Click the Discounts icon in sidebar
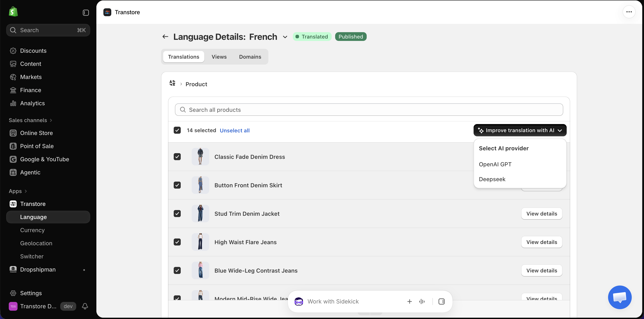 coord(13,51)
